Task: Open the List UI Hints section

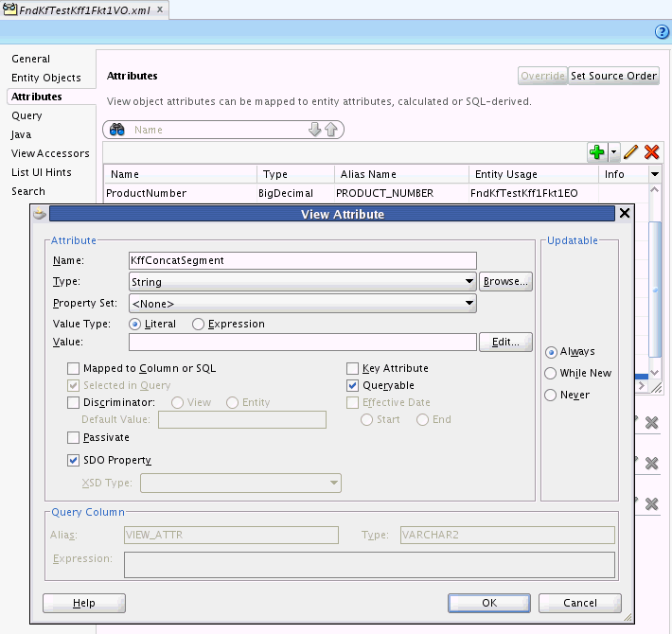Action: 42,172
